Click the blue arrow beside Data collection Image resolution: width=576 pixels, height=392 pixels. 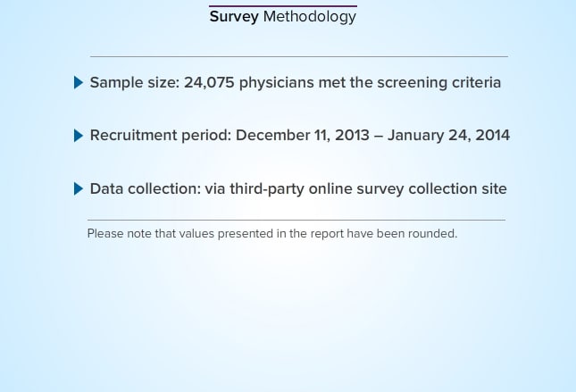[79, 188]
